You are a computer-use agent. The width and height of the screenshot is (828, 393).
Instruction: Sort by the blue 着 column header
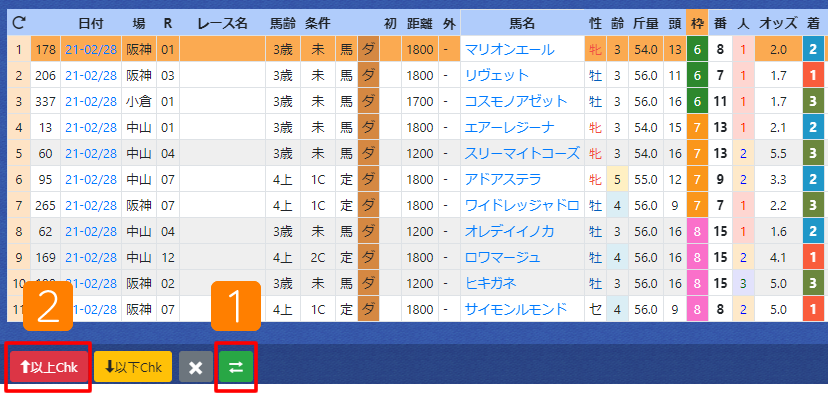point(813,23)
